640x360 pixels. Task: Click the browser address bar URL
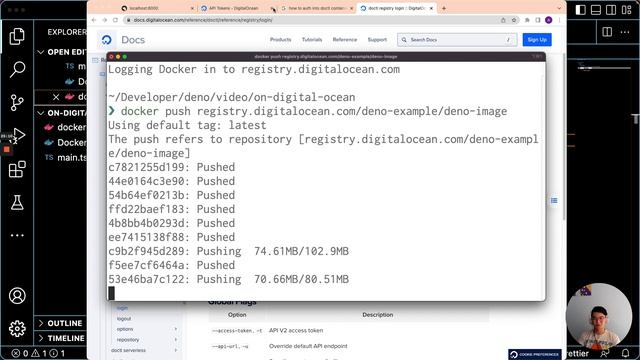coord(203,20)
